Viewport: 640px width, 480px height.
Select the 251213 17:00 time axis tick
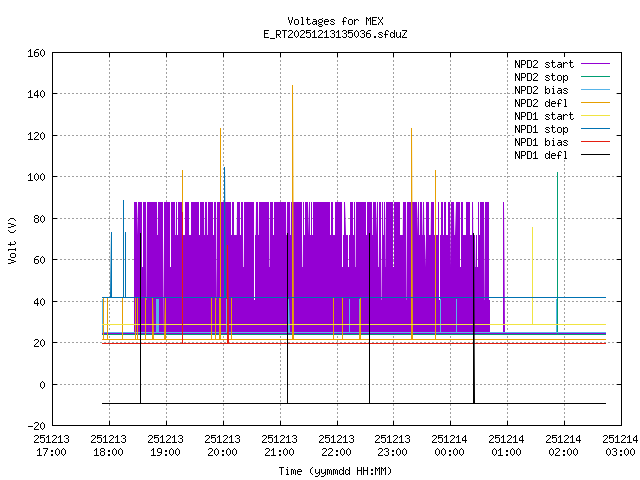pyautogui.click(x=51, y=445)
